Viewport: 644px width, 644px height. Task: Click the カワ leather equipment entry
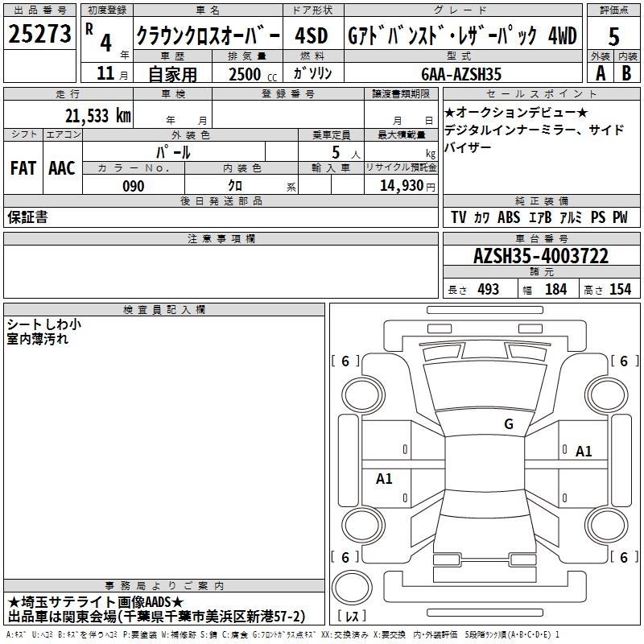(x=481, y=217)
